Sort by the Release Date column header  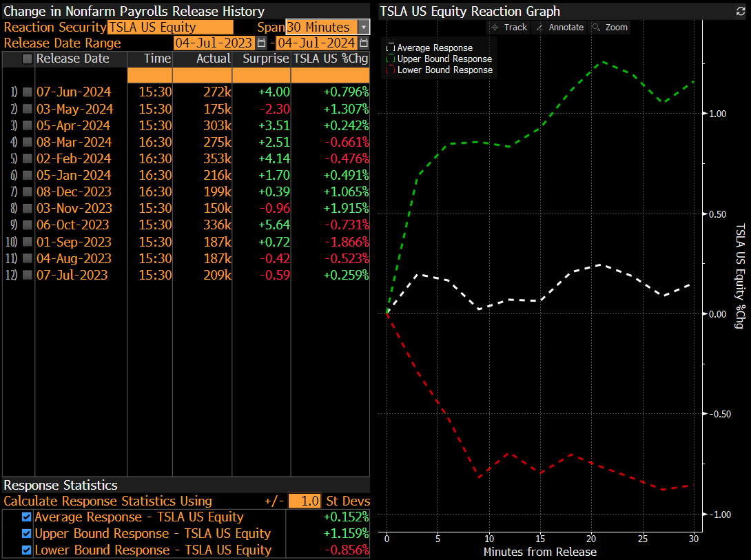tap(73, 59)
